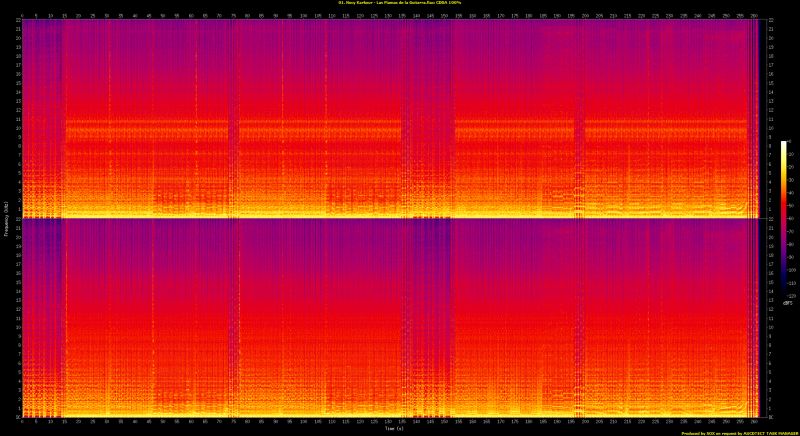Click the 260 second tick on the bottom time axis

click(x=754, y=421)
